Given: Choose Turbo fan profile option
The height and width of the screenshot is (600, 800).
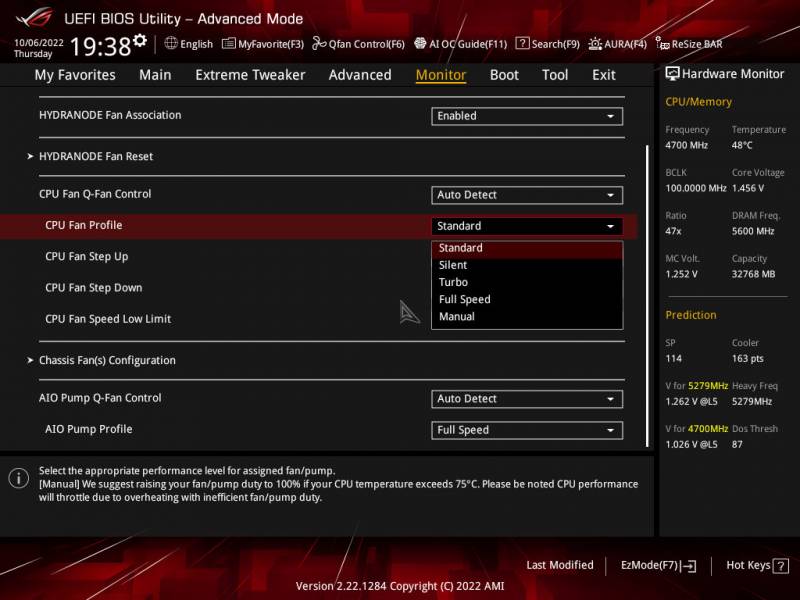Looking at the screenshot, I should click(x=527, y=282).
